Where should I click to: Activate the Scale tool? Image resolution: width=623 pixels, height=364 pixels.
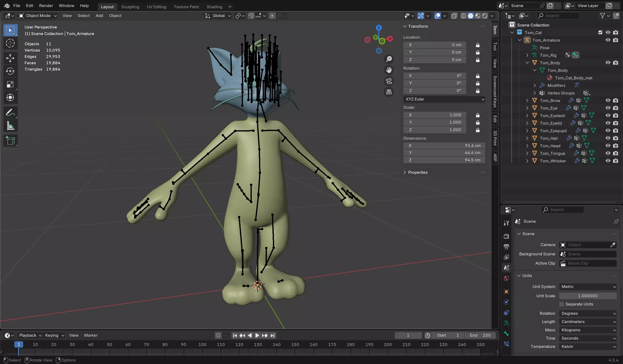(x=10, y=84)
